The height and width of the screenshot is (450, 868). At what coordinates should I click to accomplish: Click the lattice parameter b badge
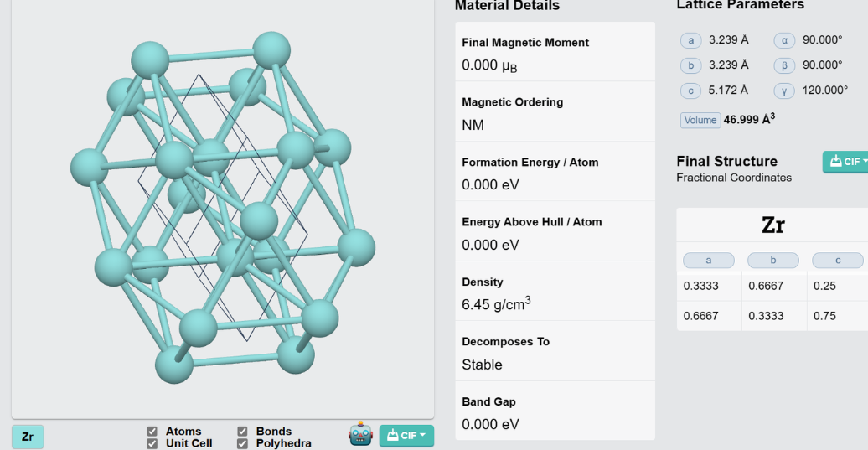tap(691, 65)
